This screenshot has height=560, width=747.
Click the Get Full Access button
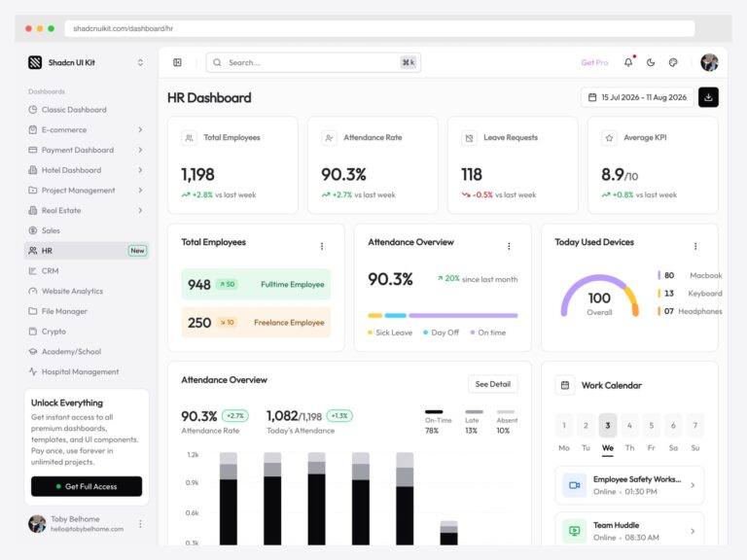tap(87, 486)
